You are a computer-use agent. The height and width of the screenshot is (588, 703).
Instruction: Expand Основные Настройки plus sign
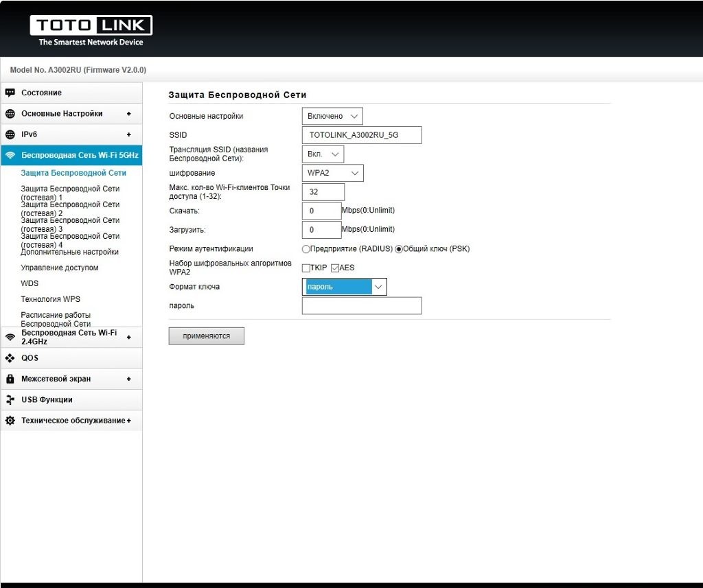[128, 114]
